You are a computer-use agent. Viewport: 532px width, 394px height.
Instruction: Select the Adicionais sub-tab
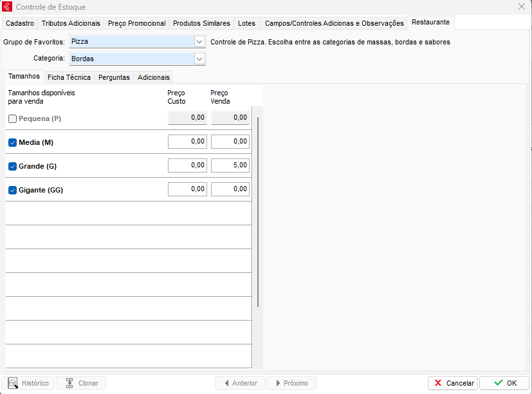pyautogui.click(x=153, y=77)
